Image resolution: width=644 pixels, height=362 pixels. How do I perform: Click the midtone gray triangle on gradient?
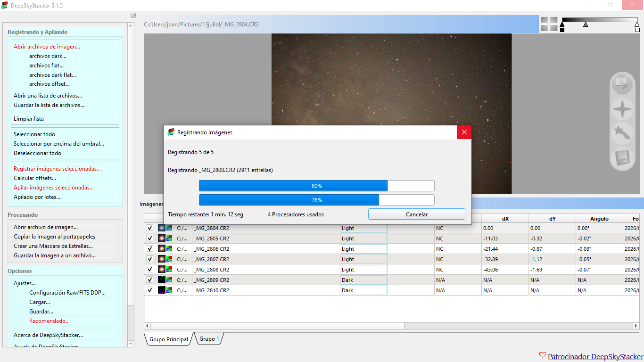586,24
